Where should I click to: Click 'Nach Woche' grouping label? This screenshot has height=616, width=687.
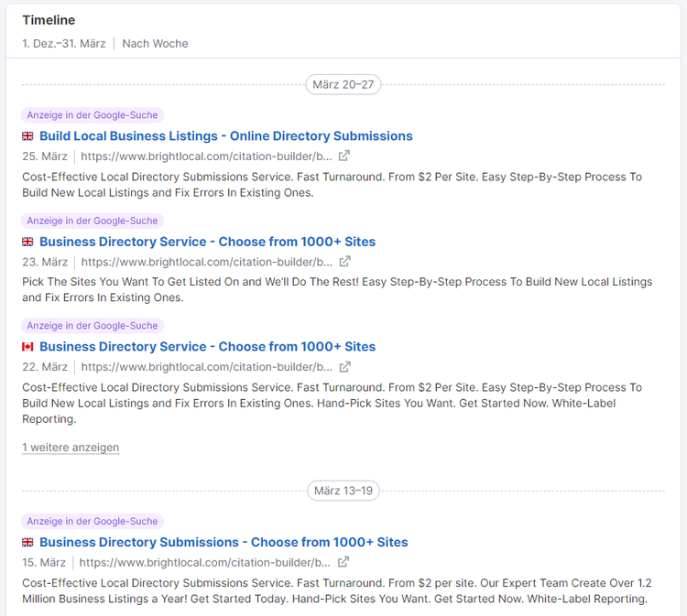pos(155,44)
